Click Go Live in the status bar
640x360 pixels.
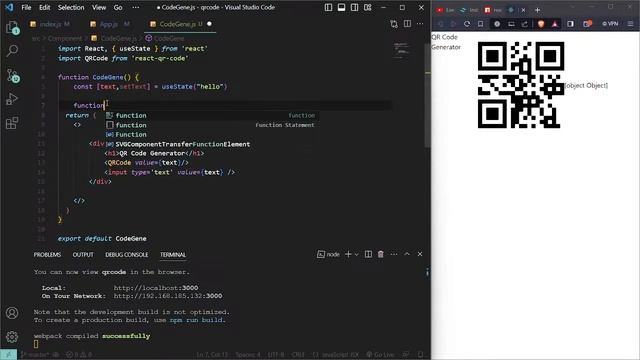pyautogui.click(x=380, y=355)
